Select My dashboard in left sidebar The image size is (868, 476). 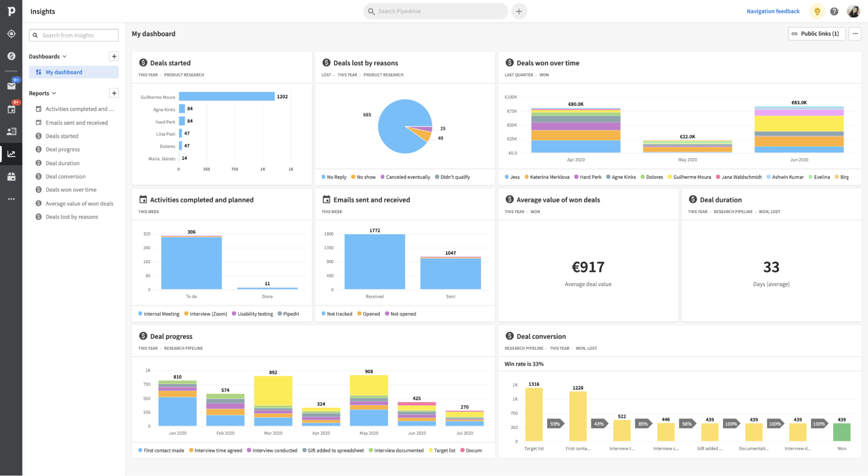tap(63, 72)
